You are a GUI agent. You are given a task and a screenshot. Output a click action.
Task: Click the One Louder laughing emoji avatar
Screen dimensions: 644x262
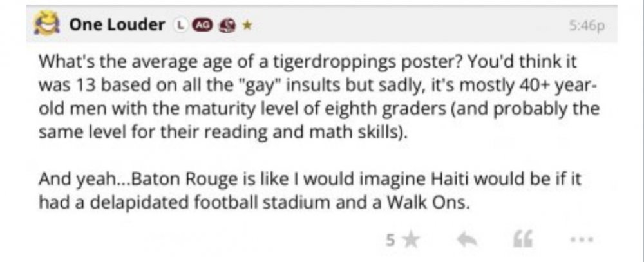(47, 25)
